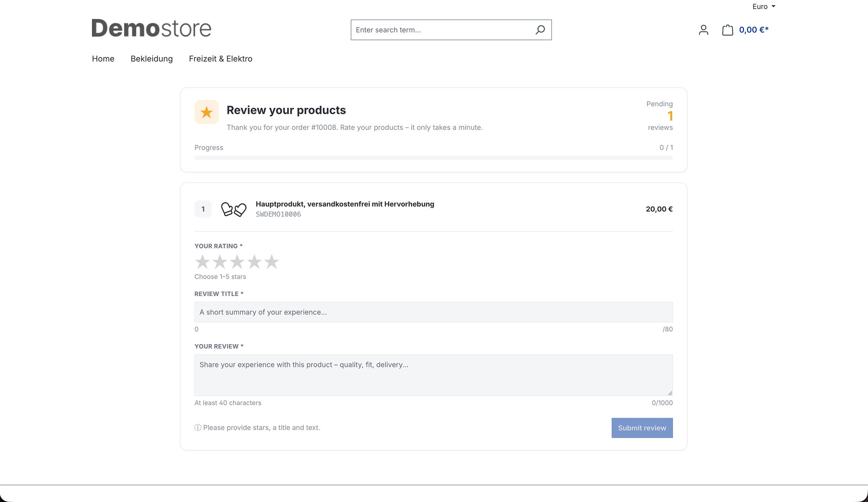Image resolution: width=868 pixels, height=502 pixels.
Task: Select the second rating star
Action: click(220, 262)
